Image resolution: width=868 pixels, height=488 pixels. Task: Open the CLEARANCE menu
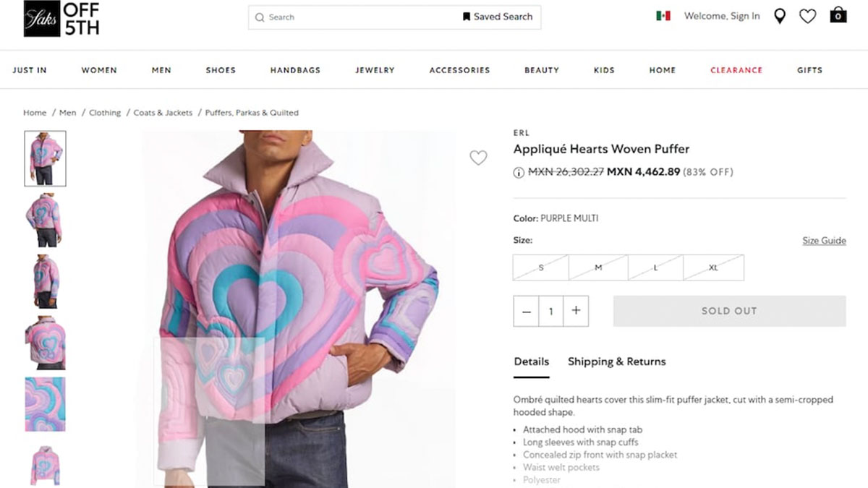pyautogui.click(x=736, y=70)
